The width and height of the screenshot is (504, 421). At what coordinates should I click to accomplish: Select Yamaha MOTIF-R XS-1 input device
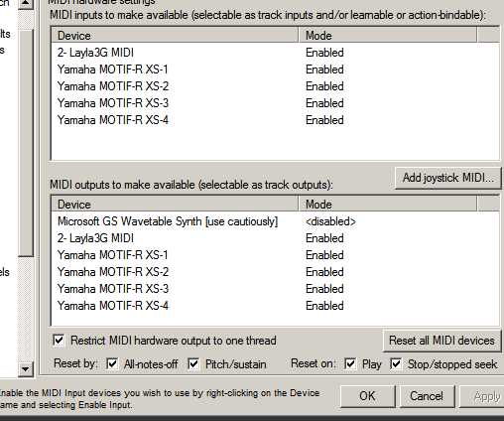(x=275, y=70)
